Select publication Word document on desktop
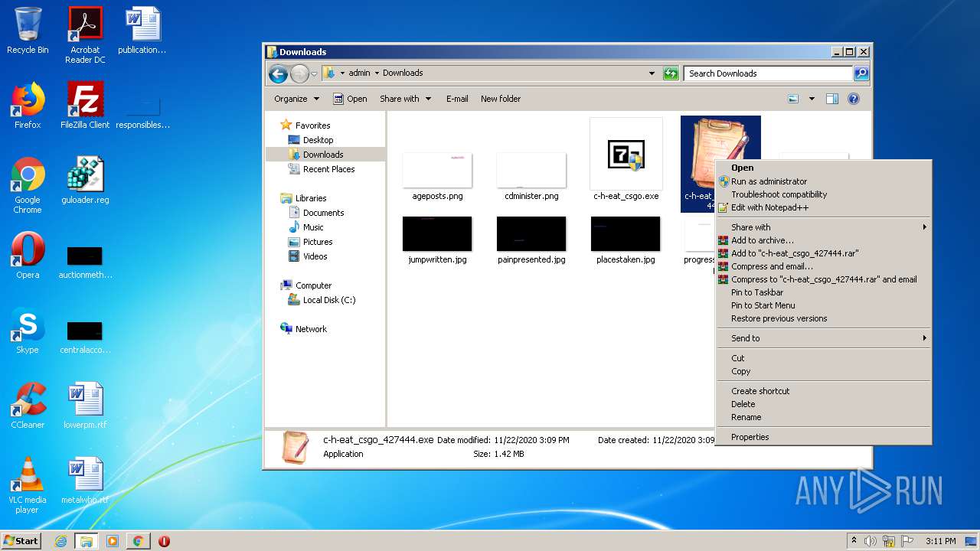 142,31
